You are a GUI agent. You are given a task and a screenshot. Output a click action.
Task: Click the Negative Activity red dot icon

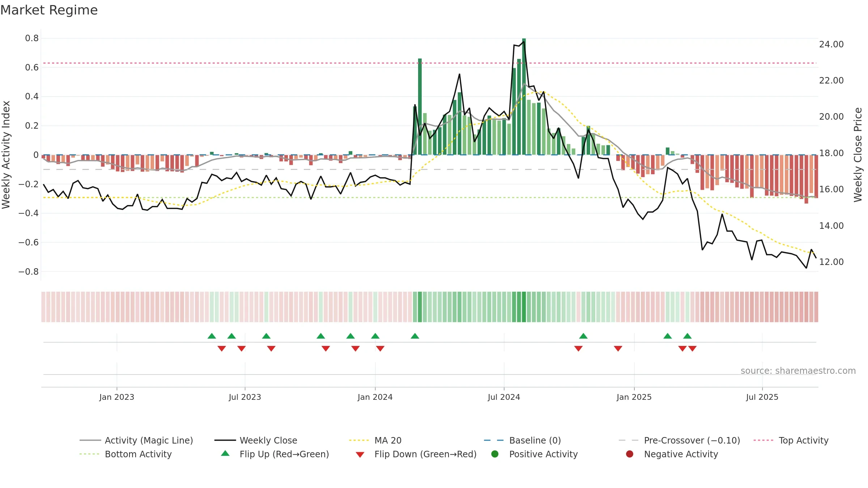[630, 454]
